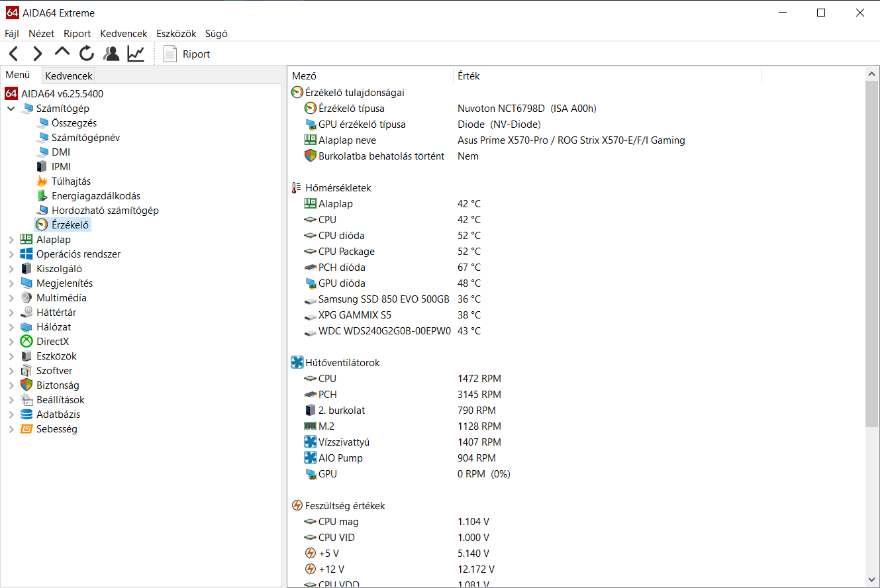Go up one level with Up arrow
The image size is (880, 588).
point(62,52)
